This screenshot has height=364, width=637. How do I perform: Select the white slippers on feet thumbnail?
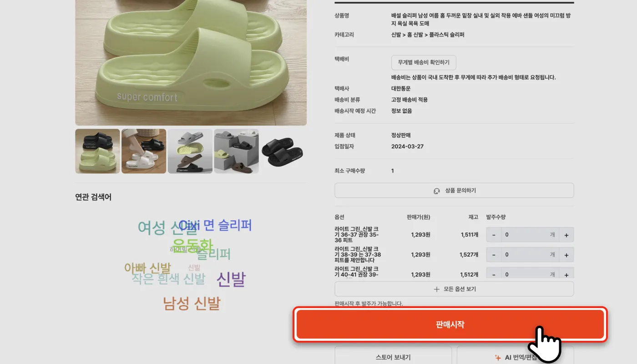(x=144, y=151)
